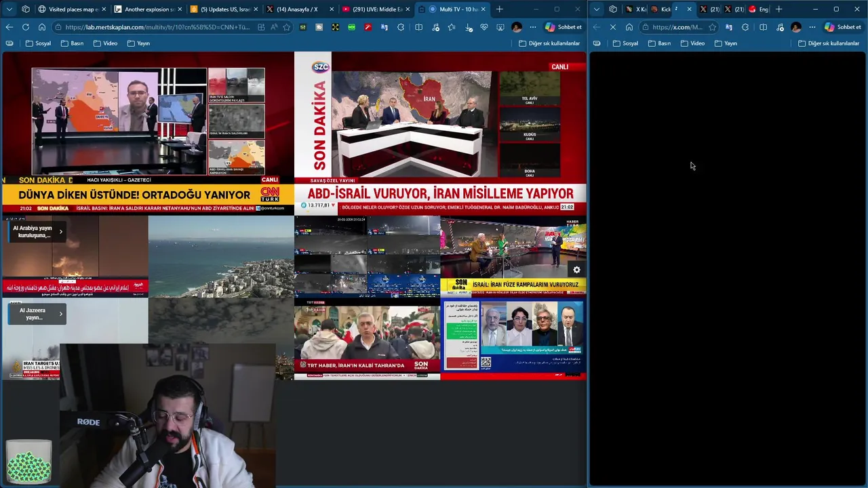Open 'Diğer sık kullanılanlar' folder in left window
This screenshot has width=868, height=488.
[549, 43]
